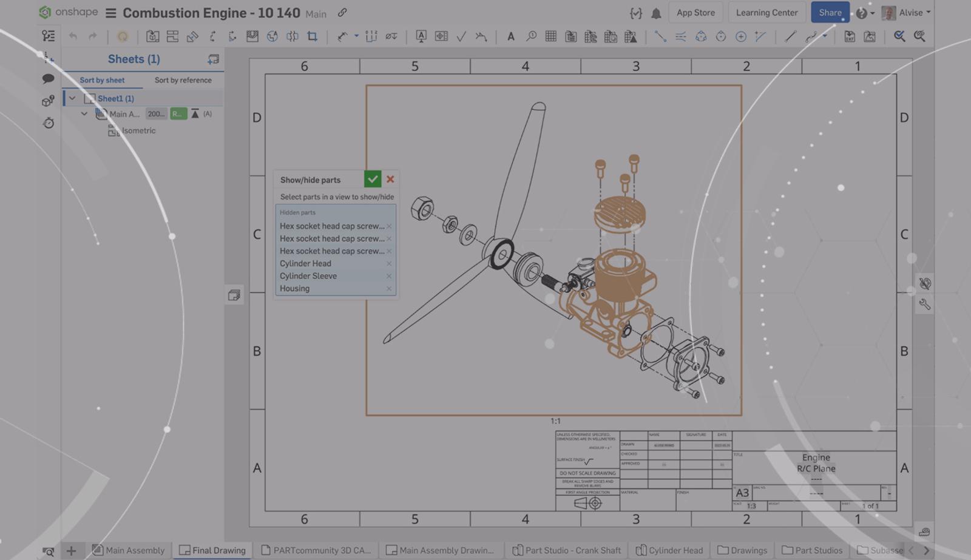Open the Learning Center

point(766,13)
